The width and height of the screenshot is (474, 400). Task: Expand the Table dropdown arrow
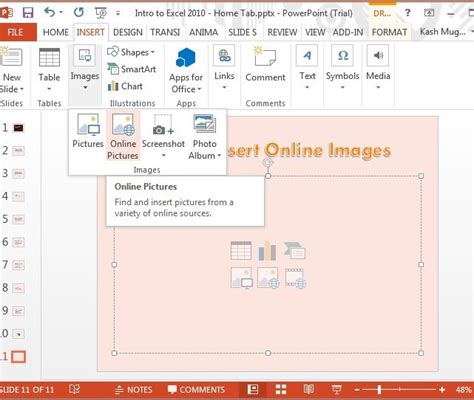click(49, 89)
